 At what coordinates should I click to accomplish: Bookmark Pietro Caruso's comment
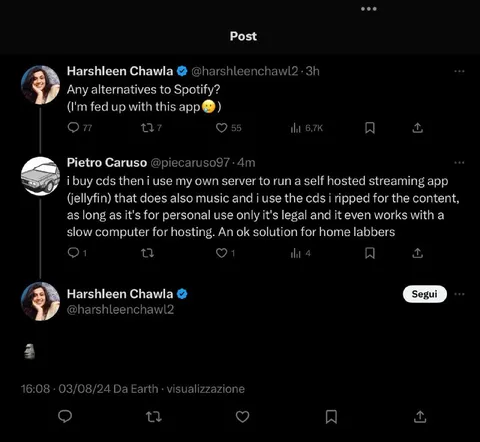click(x=370, y=253)
